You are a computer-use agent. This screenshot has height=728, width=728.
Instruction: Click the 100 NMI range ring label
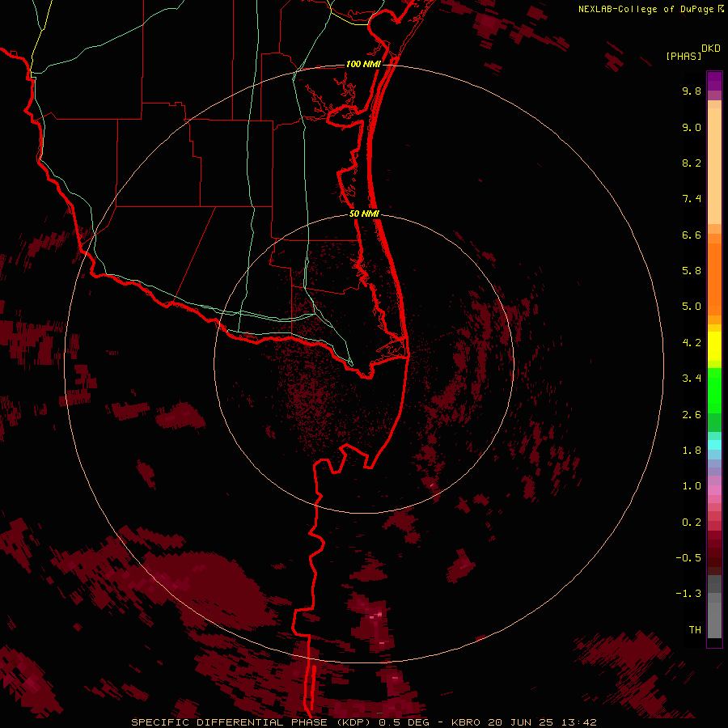[x=363, y=64]
